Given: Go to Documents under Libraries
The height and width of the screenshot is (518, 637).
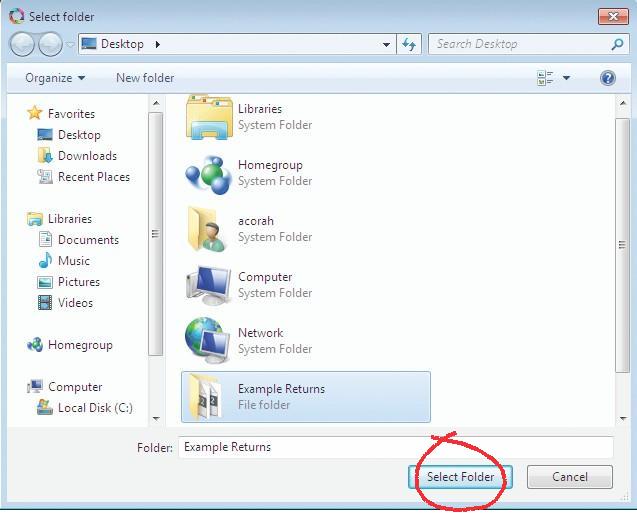Looking at the screenshot, I should point(88,240).
